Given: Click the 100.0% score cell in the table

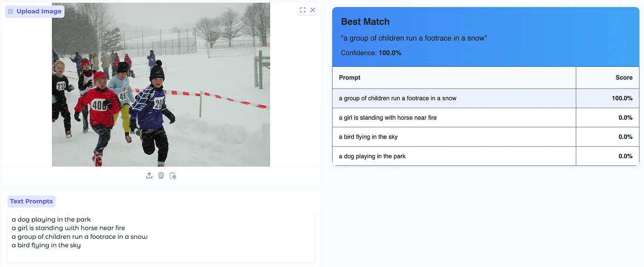Looking at the screenshot, I should (608, 98).
